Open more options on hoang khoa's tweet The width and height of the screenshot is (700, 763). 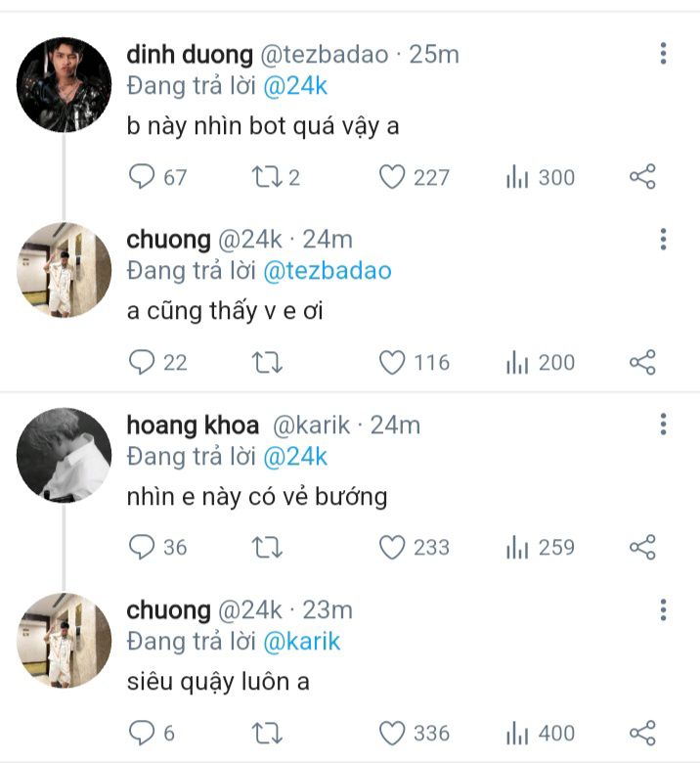[x=663, y=425]
